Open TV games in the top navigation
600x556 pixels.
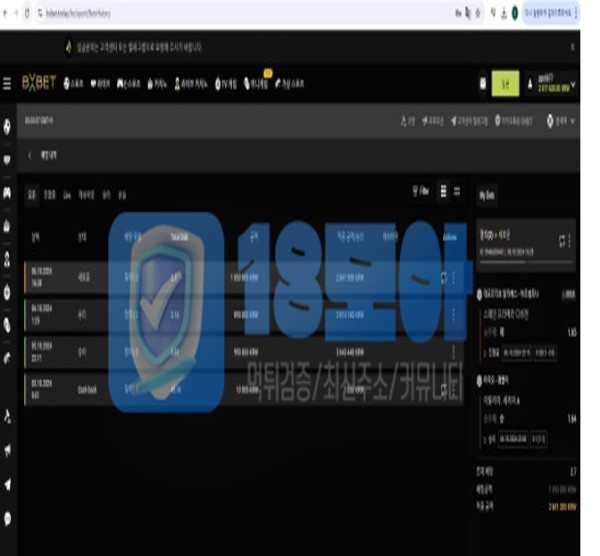point(226,84)
